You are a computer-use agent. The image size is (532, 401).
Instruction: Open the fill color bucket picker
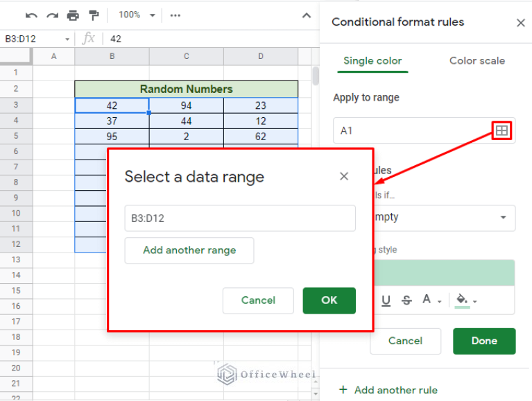click(466, 300)
